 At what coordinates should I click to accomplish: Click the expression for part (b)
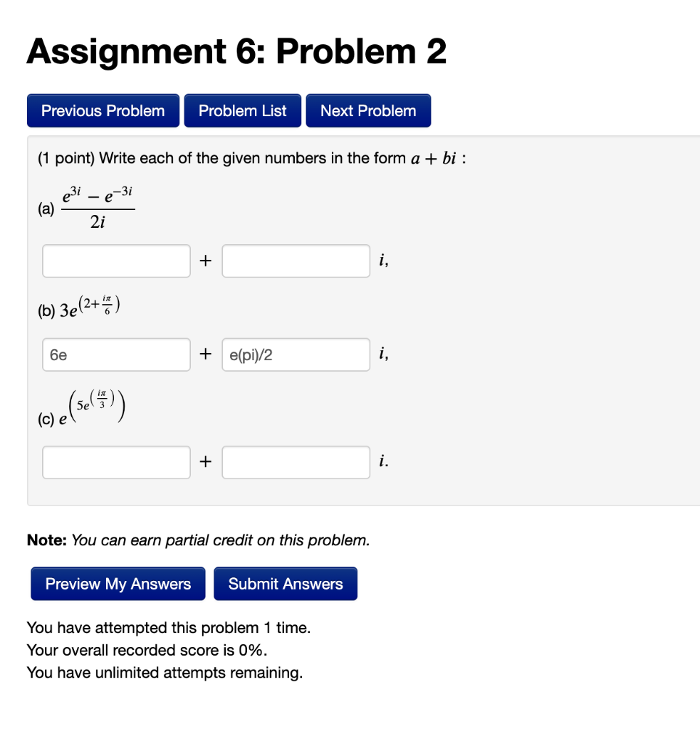[80, 305]
